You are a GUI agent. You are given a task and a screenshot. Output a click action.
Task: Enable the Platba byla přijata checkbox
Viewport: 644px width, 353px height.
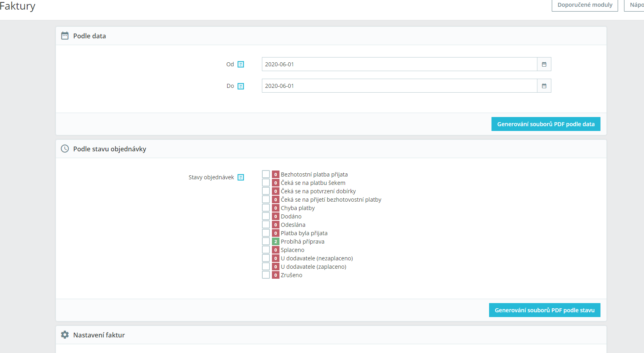pyautogui.click(x=266, y=233)
